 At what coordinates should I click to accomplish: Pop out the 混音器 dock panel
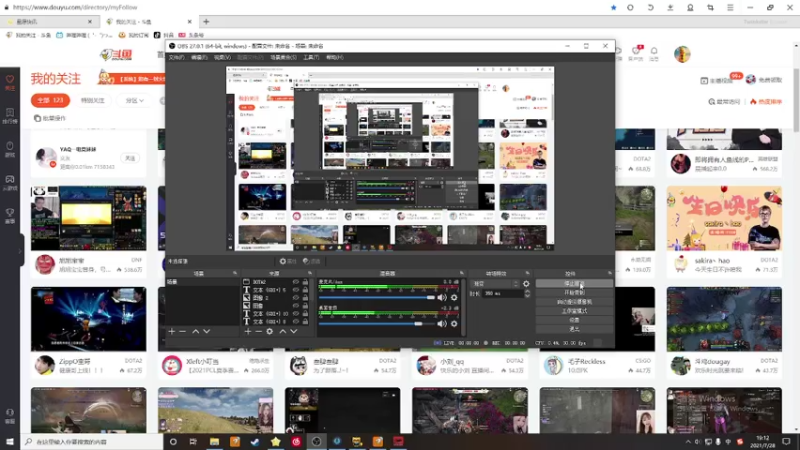point(461,273)
